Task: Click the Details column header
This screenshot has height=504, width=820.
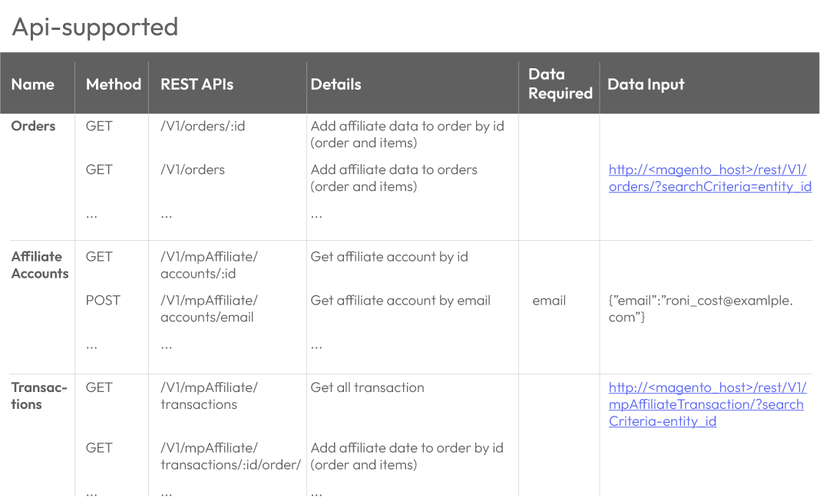Action: 336,84
